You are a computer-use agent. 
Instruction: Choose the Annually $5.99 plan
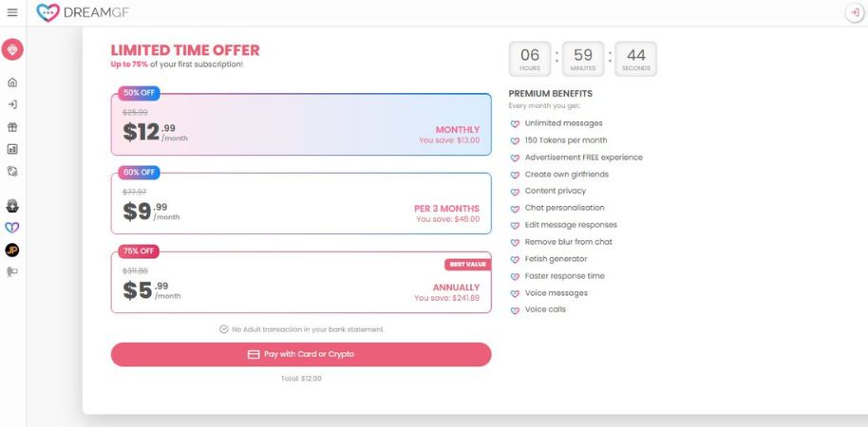pos(301,283)
